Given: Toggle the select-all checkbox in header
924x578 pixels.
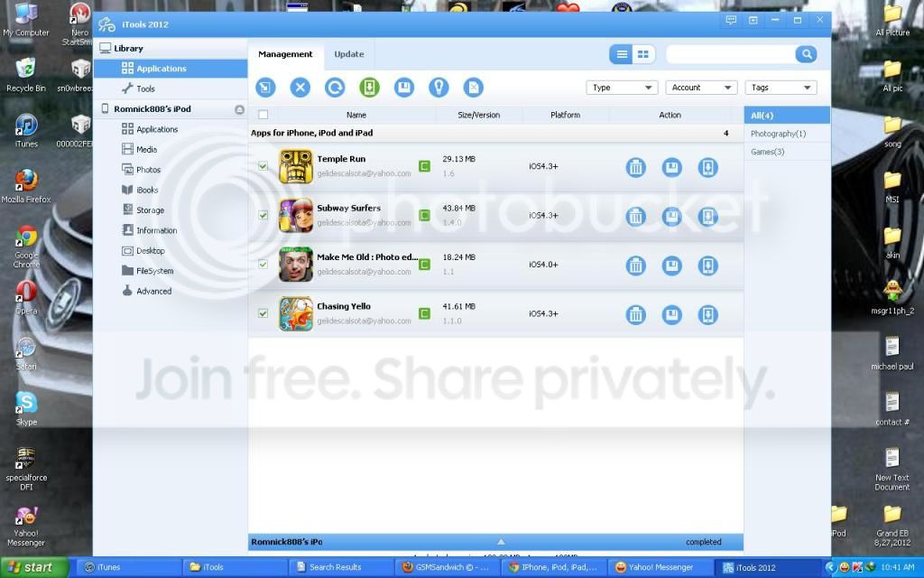Looking at the screenshot, I should pyautogui.click(x=263, y=115).
